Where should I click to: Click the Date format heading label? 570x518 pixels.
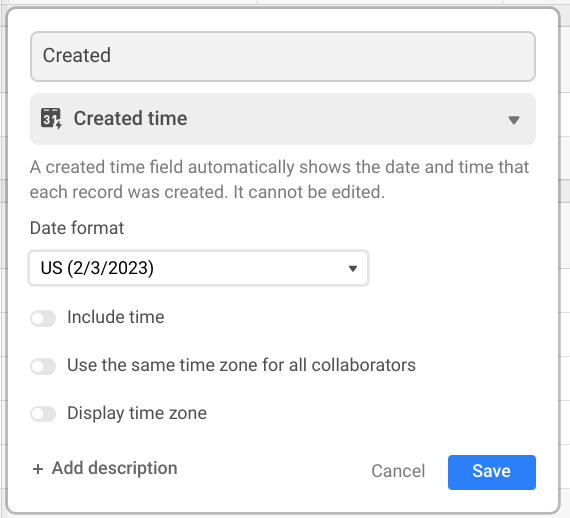pos(77,228)
